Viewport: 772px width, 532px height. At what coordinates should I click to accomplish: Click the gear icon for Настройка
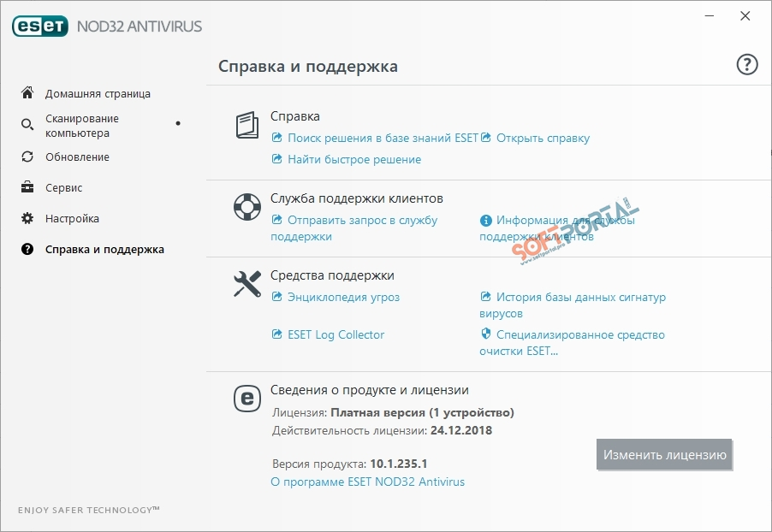pos(27,218)
